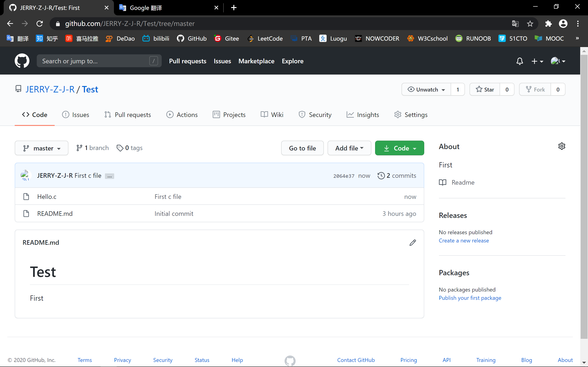The height and width of the screenshot is (367, 588).
Task: Star the Test repository
Action: pyautogui.click(x=485, y=89)
